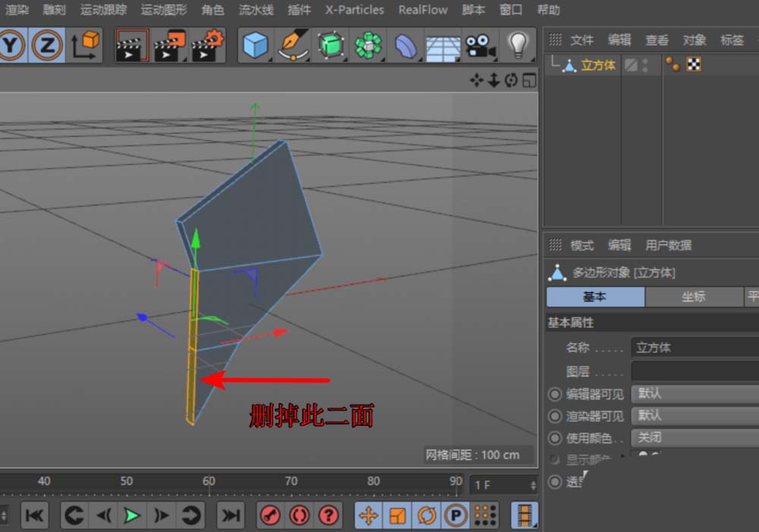Click the light icon in the toolbar
Viewport: 759px width, 532px height.
pyautogui.click(x=519, y=46)
